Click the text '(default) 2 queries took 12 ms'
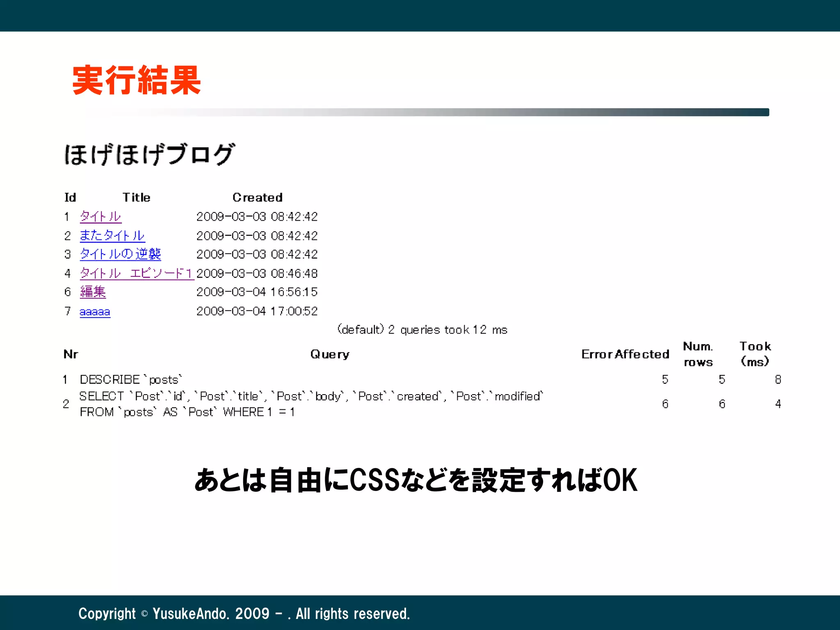 coord(422,329)
